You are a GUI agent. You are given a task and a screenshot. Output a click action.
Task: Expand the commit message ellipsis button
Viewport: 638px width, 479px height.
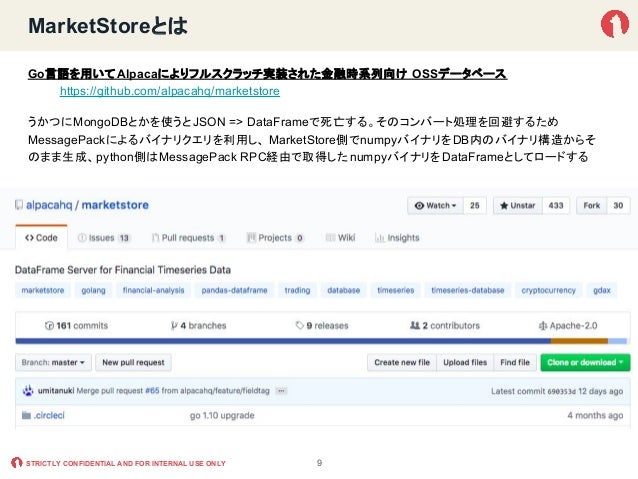pyautogui.click(x=281, y=391)
